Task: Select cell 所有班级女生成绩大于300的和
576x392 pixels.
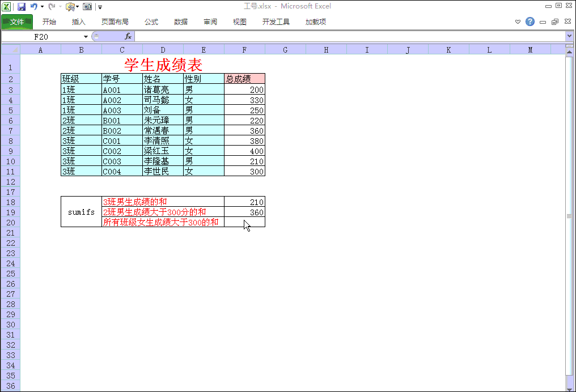Action: point(163,222)
